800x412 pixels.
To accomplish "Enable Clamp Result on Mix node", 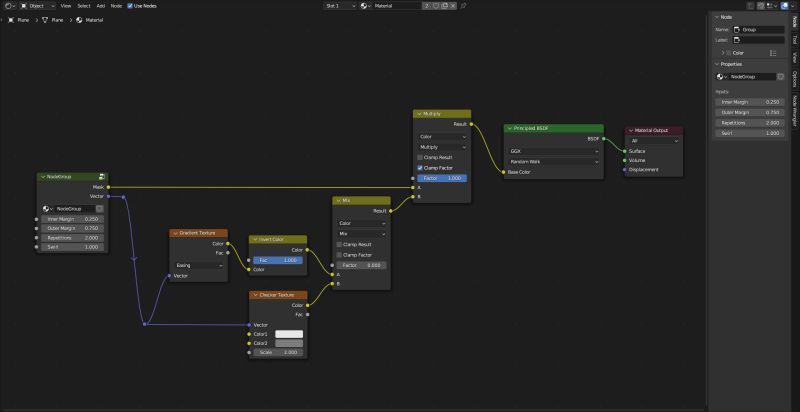I will [x=339, y=245].
